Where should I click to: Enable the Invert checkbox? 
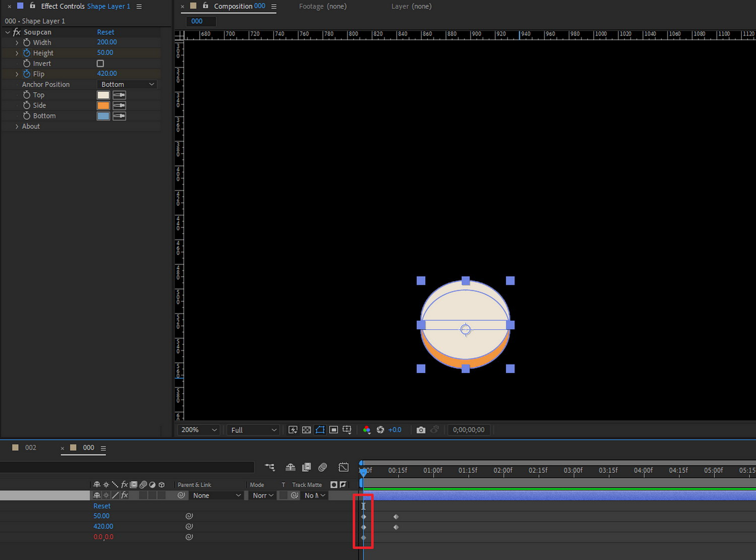click(x=100, y=64)
